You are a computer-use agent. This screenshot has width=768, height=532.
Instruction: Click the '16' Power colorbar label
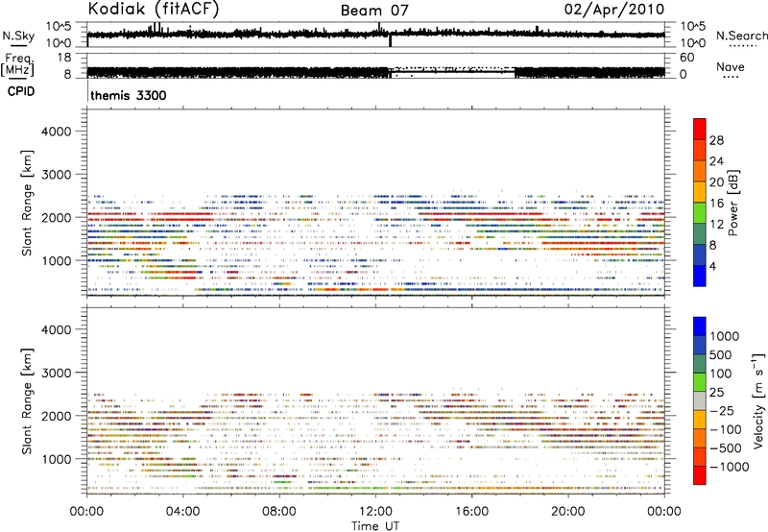716,204
